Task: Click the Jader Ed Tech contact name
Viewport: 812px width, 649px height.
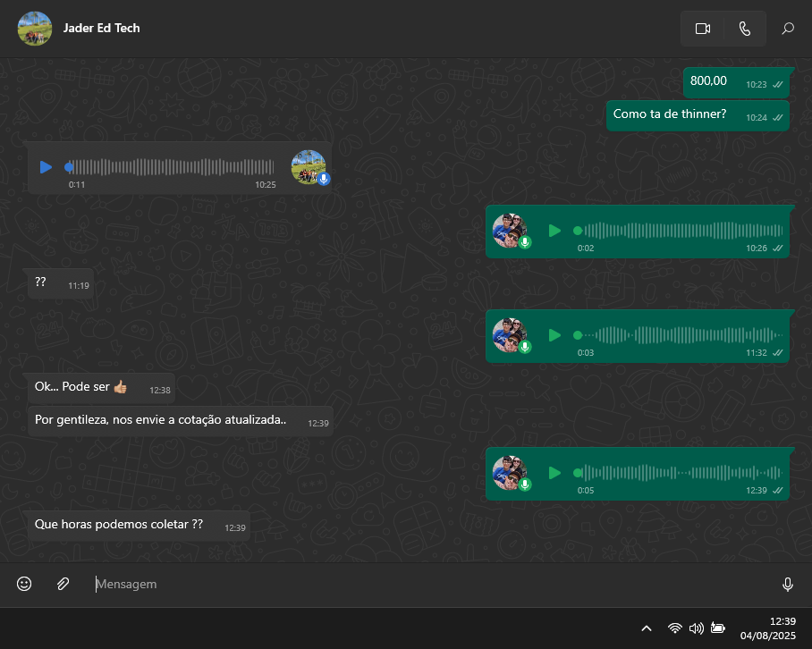Action: [x=101, y=28]
